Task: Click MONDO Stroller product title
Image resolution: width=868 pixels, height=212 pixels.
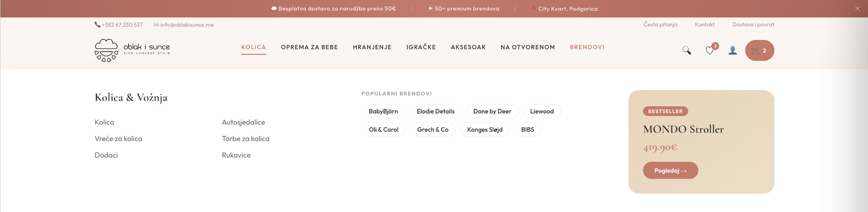Action: [683, 129]
